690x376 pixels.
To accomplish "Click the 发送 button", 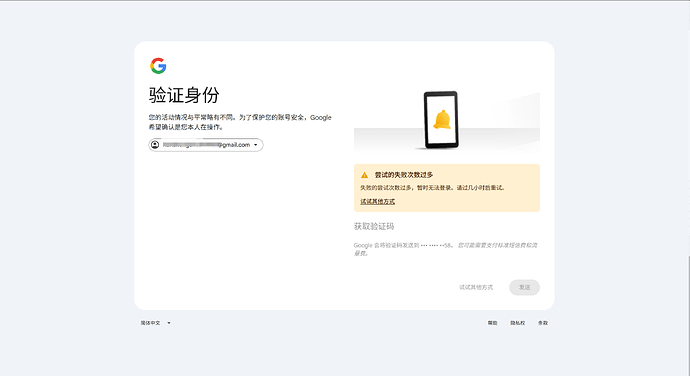I will (524, 287).
